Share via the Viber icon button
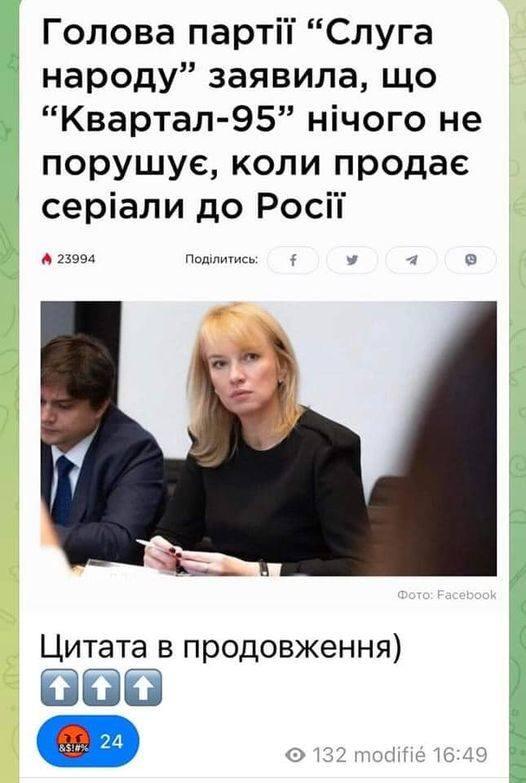This screenshot has width=526, height=783. click(x=471, y=260)
